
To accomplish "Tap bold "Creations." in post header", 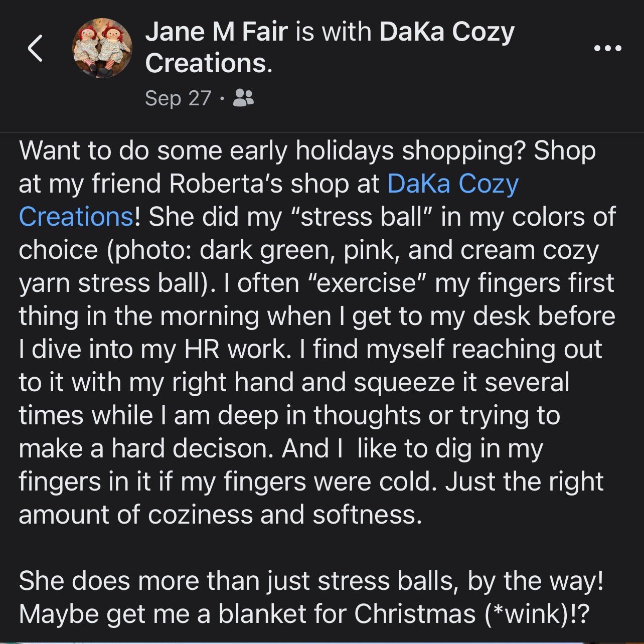I will (209, 64).
